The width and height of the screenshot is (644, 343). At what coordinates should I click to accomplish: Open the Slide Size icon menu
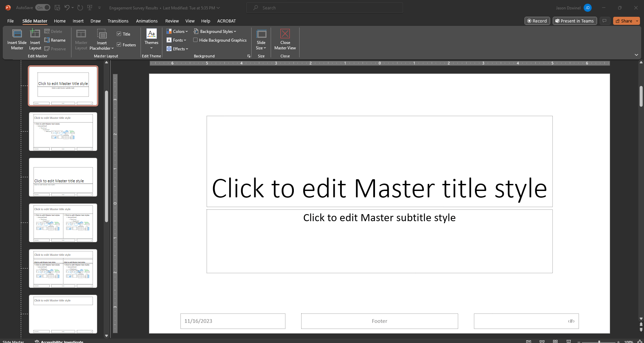coord(261,39)
